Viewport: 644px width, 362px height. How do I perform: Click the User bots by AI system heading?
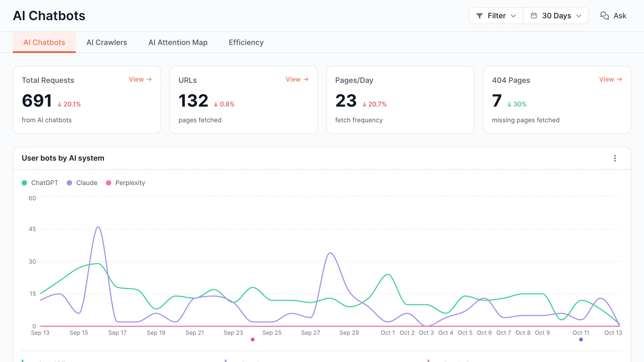tap(63, 158)
